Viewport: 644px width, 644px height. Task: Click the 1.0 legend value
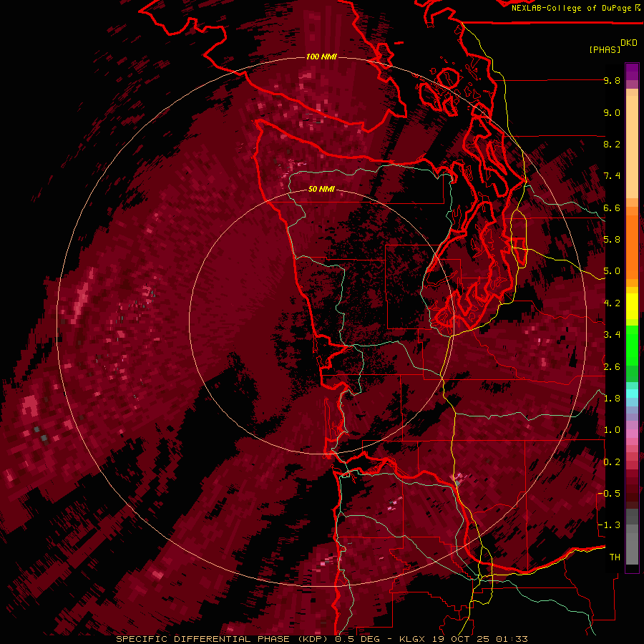[x=612, y=430]
